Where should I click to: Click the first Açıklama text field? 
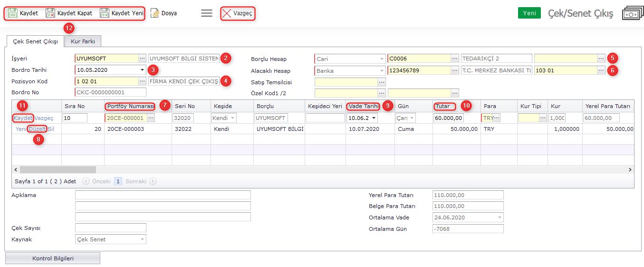click(163, 195)
